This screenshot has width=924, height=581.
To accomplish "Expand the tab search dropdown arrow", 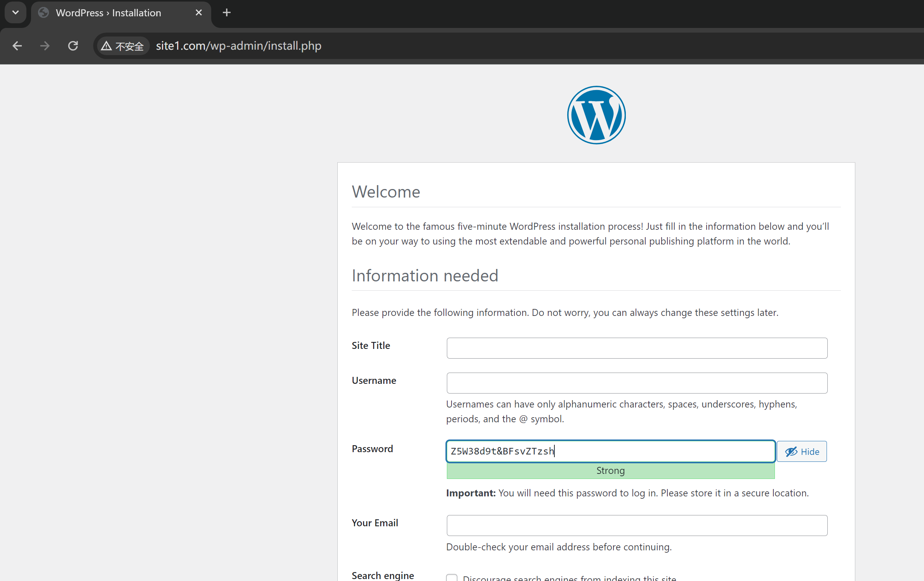I will (16, 13).
